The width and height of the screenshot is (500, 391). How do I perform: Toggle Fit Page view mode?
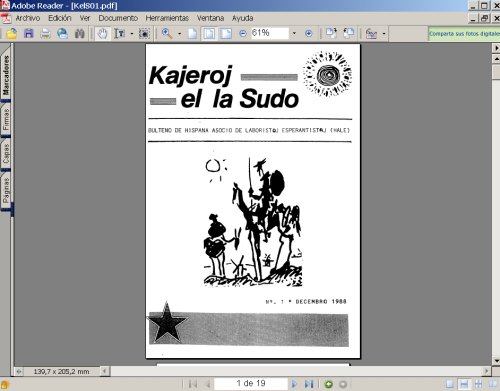(x=209, y=33)
